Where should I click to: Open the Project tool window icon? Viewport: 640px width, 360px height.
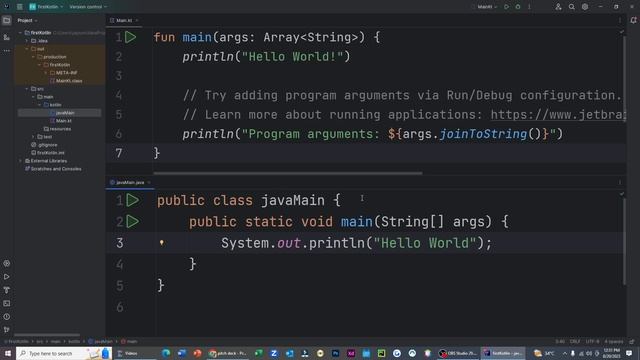click(7, 20)
